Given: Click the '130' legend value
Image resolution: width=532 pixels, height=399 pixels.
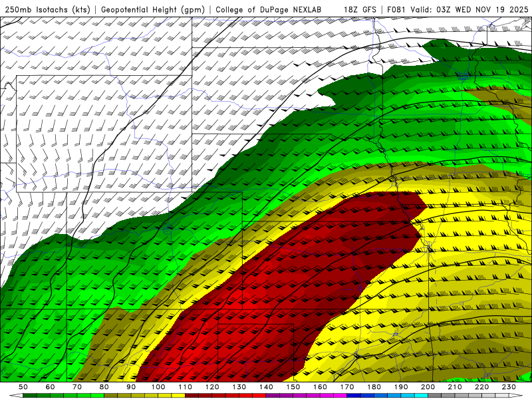Looking at the screenshot, I should tap(239, 387).
